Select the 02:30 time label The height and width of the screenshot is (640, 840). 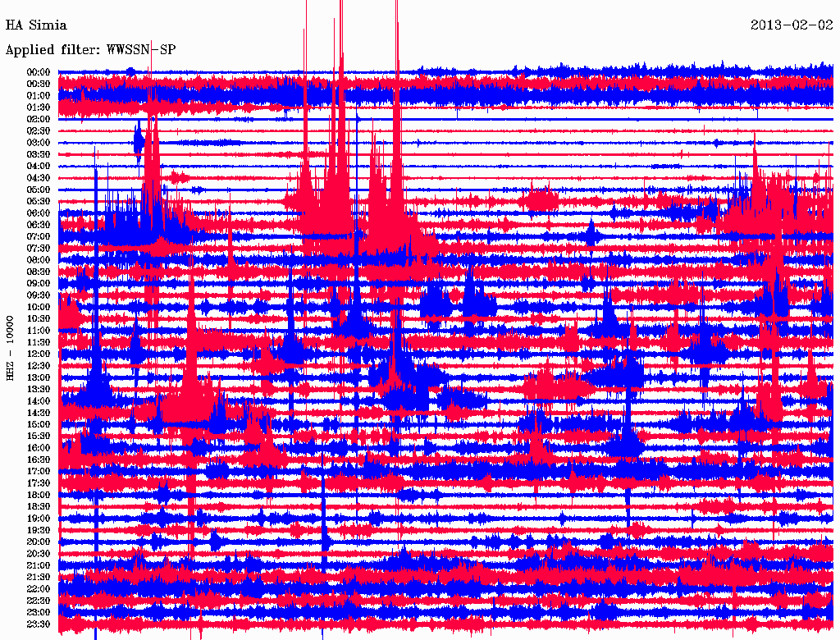[38, 130]
